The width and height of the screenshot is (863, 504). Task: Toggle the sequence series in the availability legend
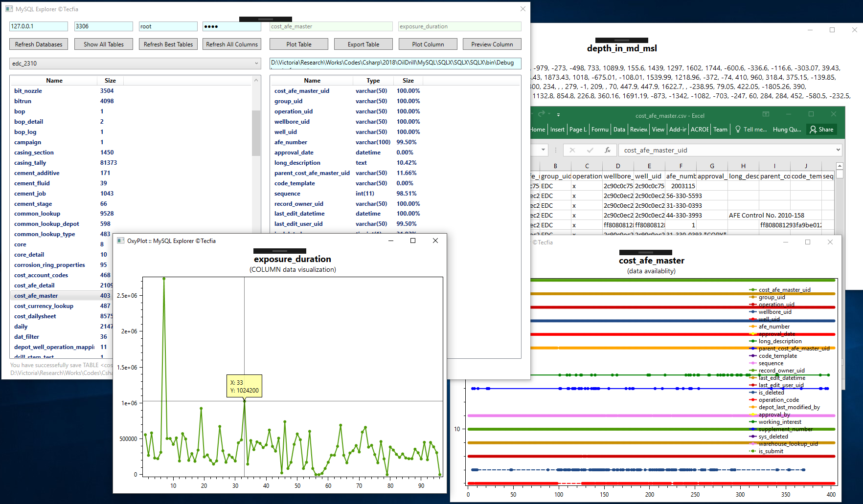(772, 363)
